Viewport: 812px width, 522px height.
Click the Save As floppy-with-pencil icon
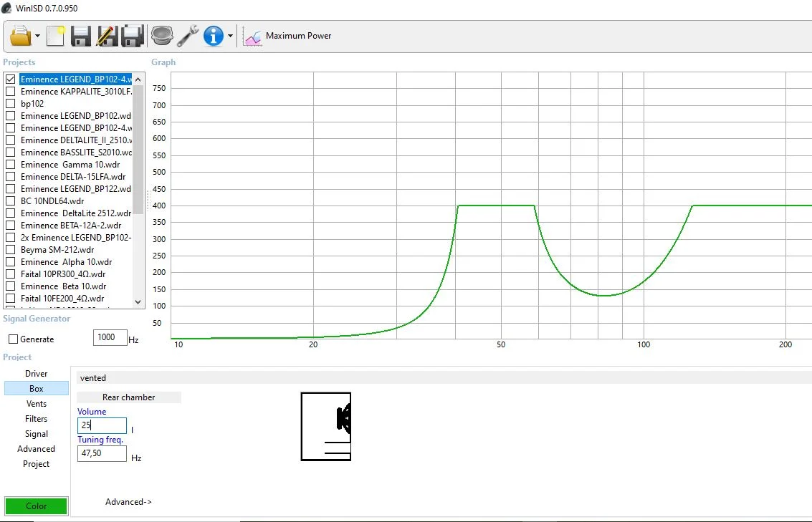107,35
